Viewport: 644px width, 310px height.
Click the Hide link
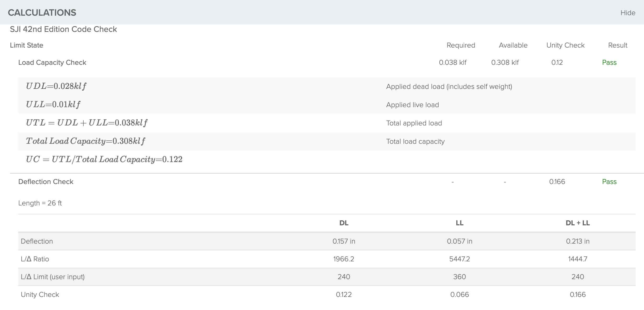(628, 13)
